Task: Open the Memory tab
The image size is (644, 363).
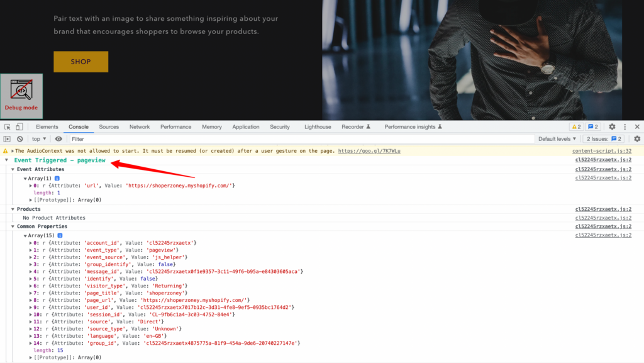Action: [x=212, y=127]
